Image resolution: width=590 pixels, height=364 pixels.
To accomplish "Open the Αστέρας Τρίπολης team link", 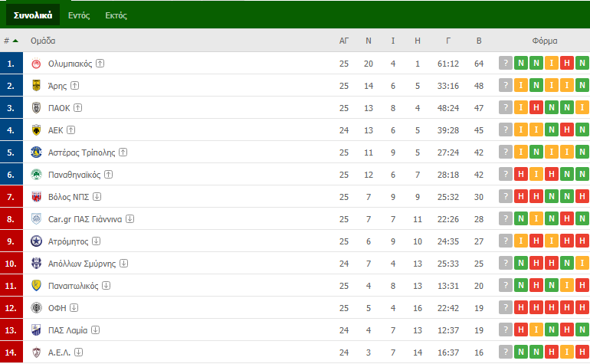I will [82, 152].
